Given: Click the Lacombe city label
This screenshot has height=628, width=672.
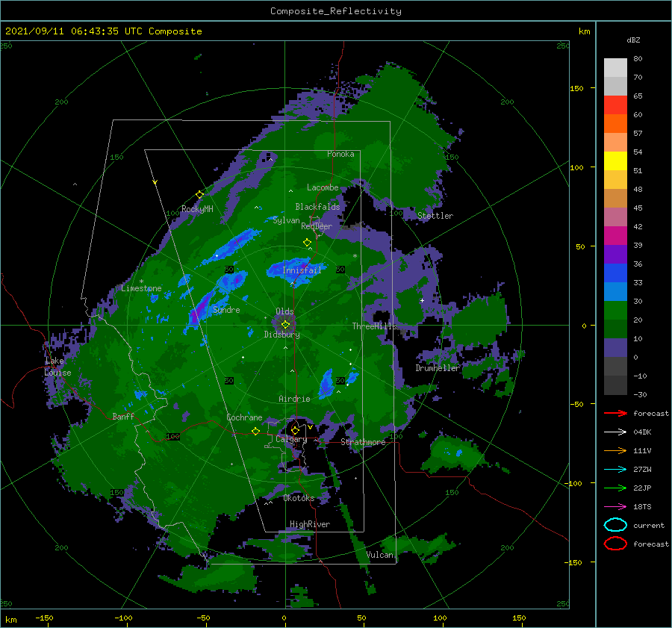Looking at the screenshot, I should tap(323, 187).
